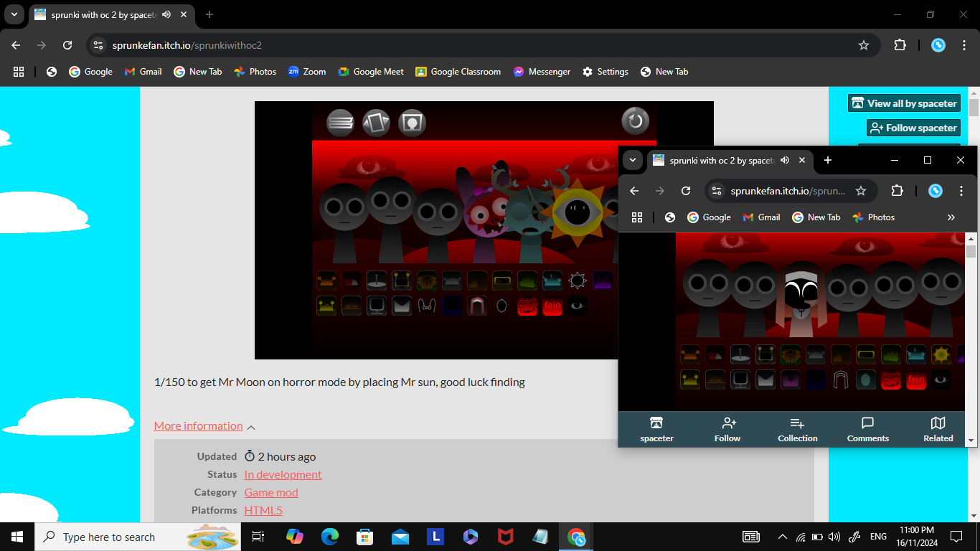Screen dimensions: 980x551
Task: Pick the gold rectangle sound icon in main window game
Action: click(x=502, y=281)
